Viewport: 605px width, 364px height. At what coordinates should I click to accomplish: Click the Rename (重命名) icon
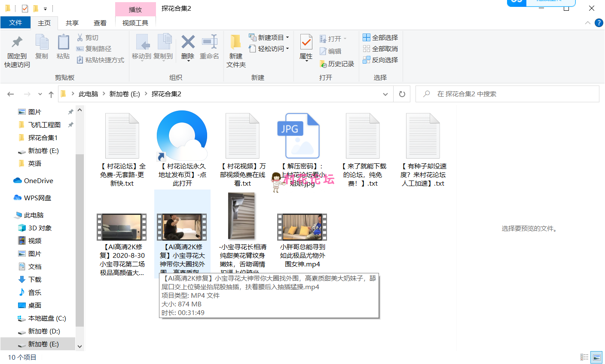209,42
